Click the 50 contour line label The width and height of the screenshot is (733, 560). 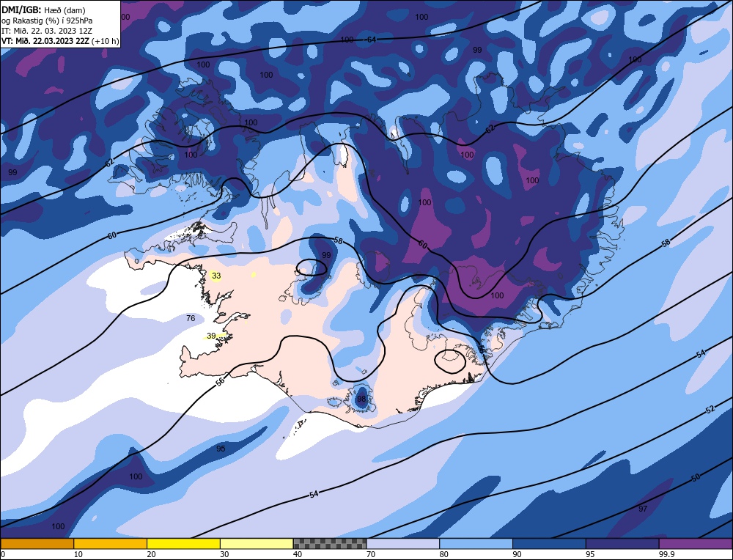coord(696,478)
